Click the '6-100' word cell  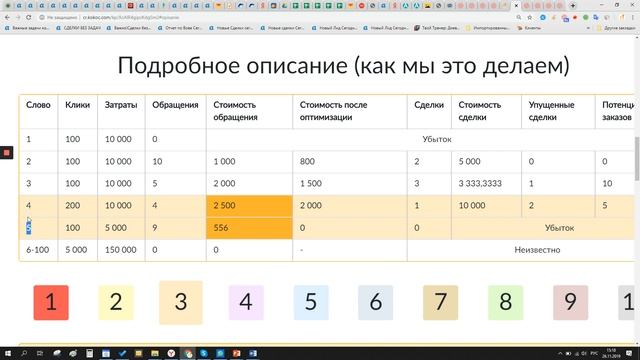point(38,250)
